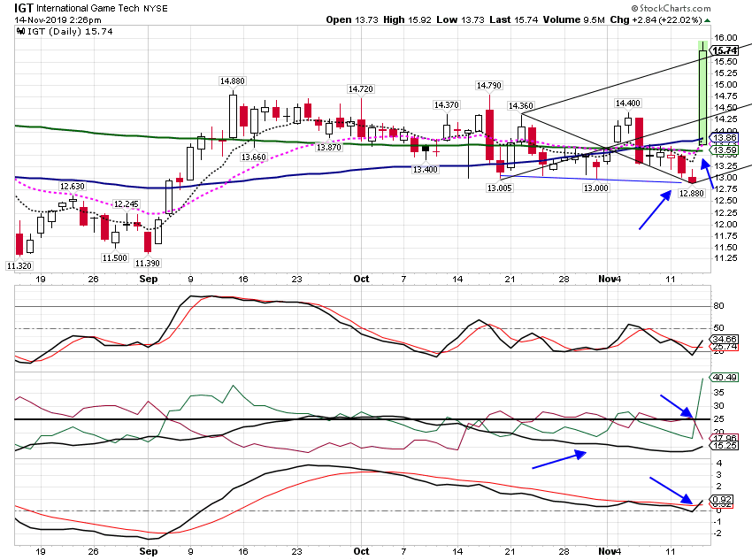The image size is (752, 560).
Task: Click the 13.005 low price label
Action: pos(499,188)
